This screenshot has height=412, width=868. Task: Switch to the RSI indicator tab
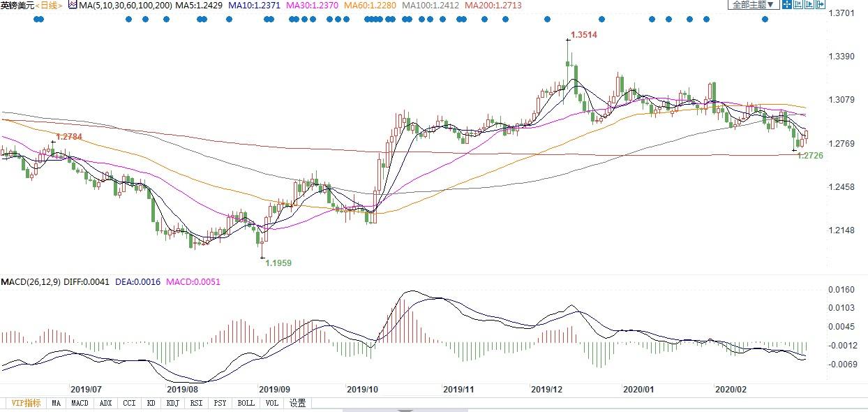coord(197,403)
